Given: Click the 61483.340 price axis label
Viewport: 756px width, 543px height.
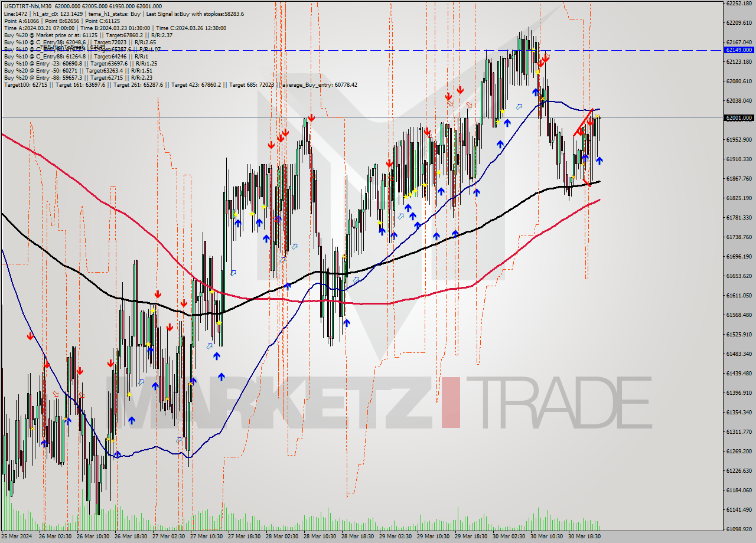Looking at the screenshot, I should point(739,354).
